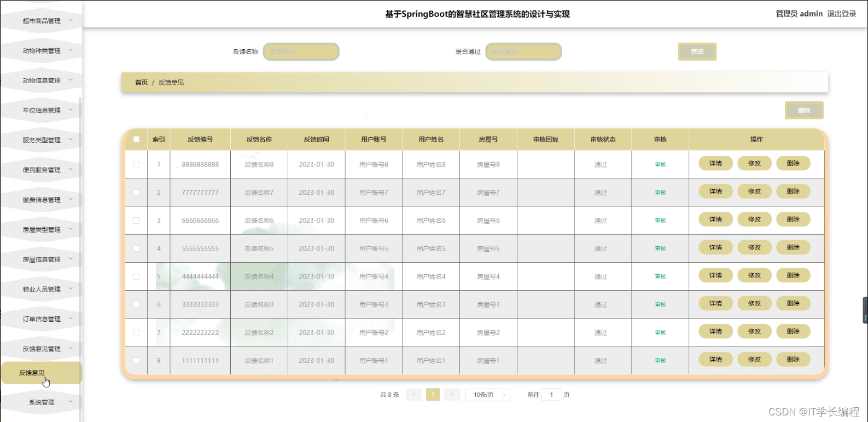Tick the checkbox for row 4444444444
868x422 pixels.
[136, 276]
